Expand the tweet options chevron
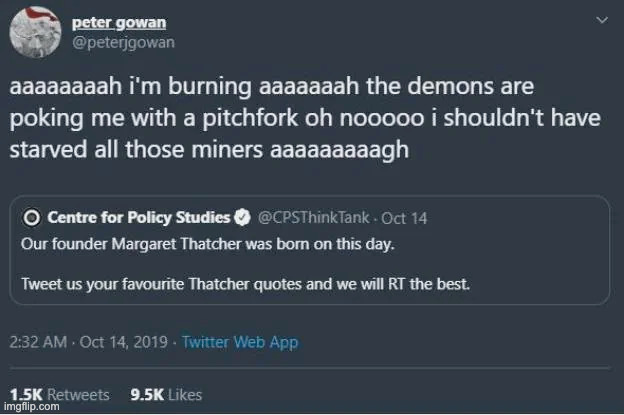 (601, 21)
